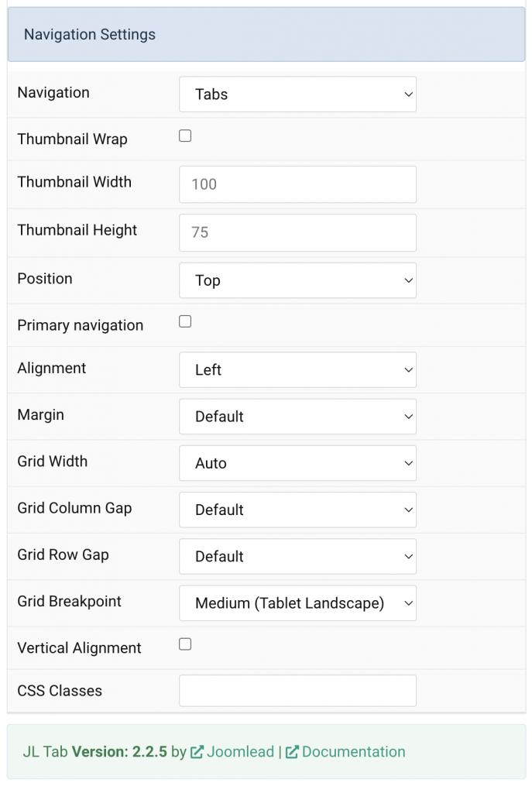The height and width of the screenshot is (793, 532).
Task: Select the Thumbnail Width value of 100
Action: [297, 184]
